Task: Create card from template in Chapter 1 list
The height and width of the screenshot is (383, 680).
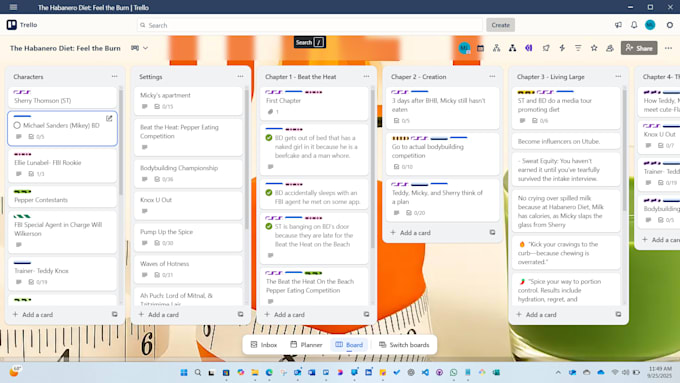Action: 366,314
